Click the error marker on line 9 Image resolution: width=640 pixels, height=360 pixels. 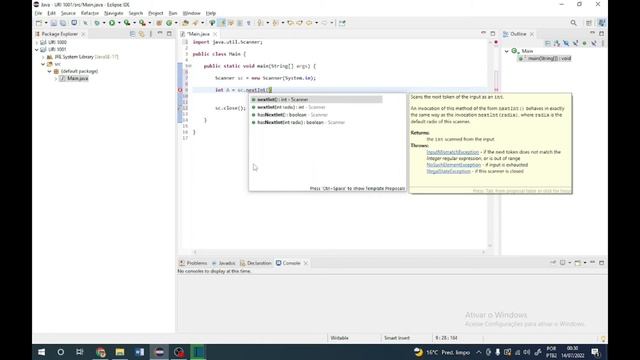point(180,90)
